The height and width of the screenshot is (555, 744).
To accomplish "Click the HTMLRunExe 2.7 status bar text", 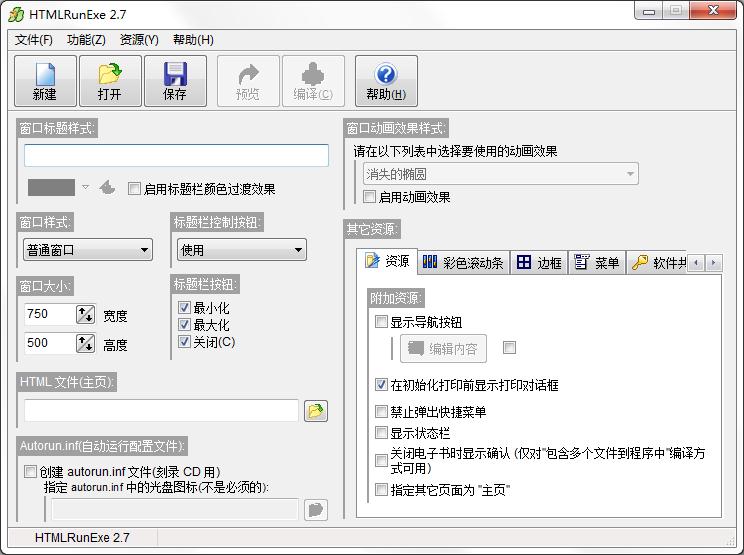I will (82, 537).
